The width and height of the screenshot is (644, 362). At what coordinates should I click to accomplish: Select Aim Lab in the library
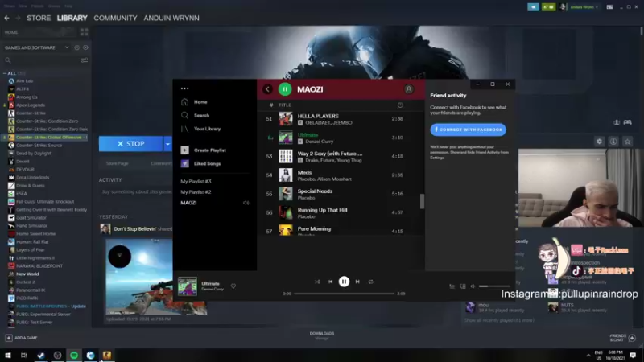(25, 81)
